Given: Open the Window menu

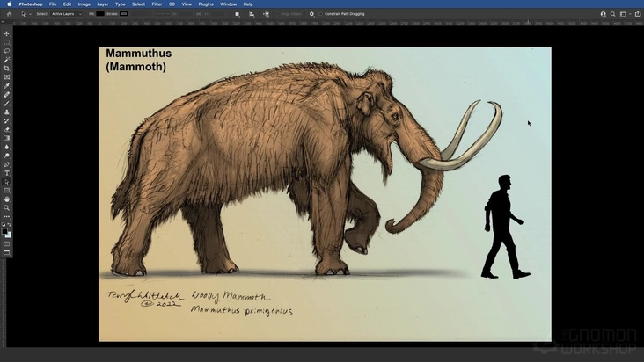Looking at the screenshot, I should coord(229,4).
